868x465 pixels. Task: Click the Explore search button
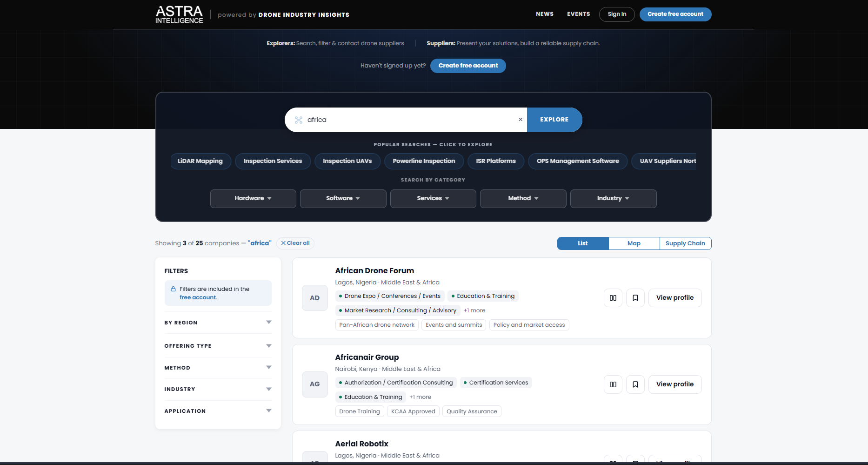(554, 120)
